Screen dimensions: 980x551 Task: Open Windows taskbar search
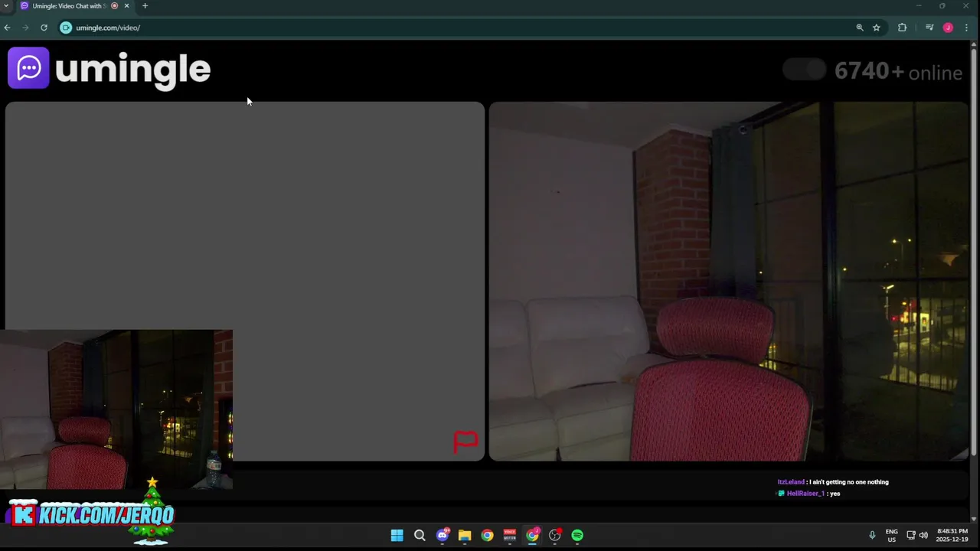coord(420,536)
